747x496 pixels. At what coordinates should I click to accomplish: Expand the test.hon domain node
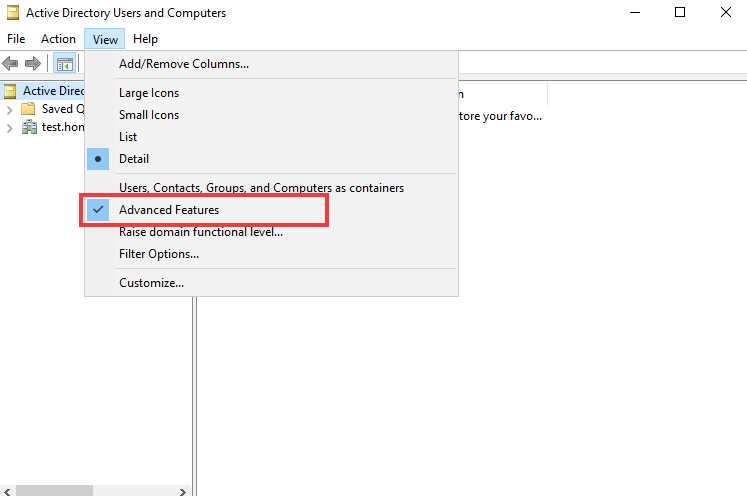[x=10, y=127]
